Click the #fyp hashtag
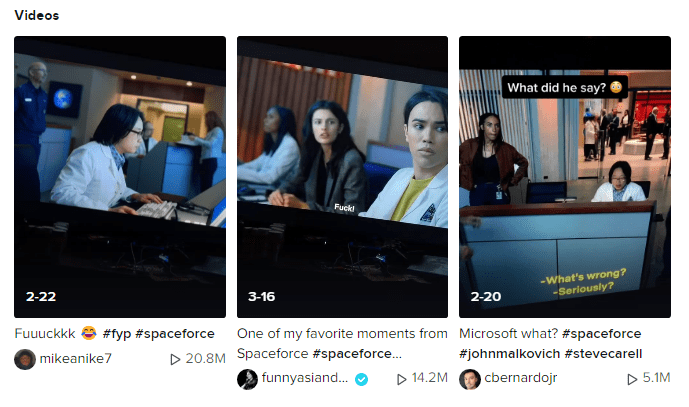 click(x=117, y=334)
